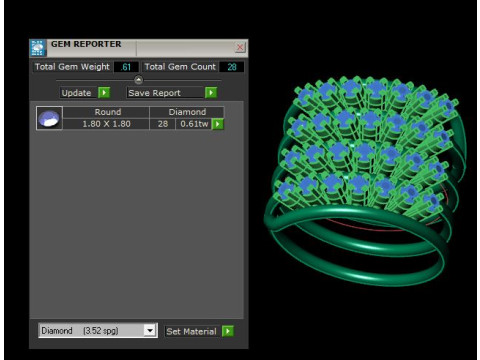Viewport: 480px width, 360px height.
Task: Click the Gem Reporter panel icon
Action: [37, 48]
